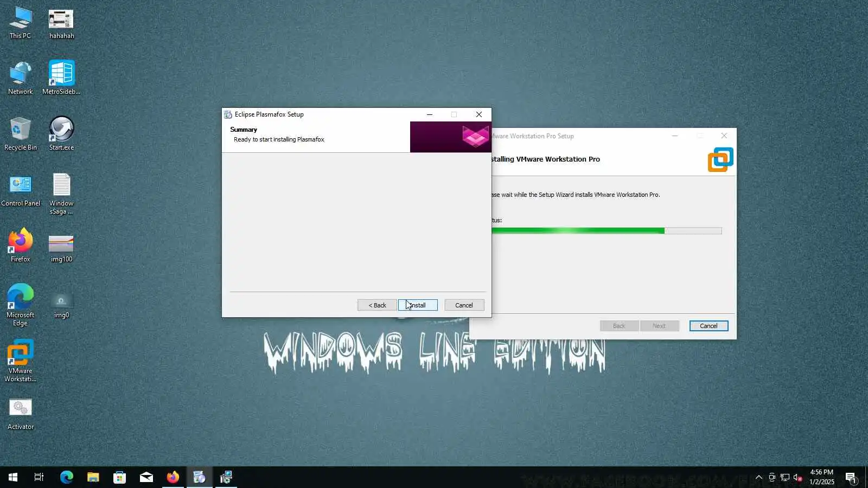Click the VMware logo in setup header

(x=720, y=159)
